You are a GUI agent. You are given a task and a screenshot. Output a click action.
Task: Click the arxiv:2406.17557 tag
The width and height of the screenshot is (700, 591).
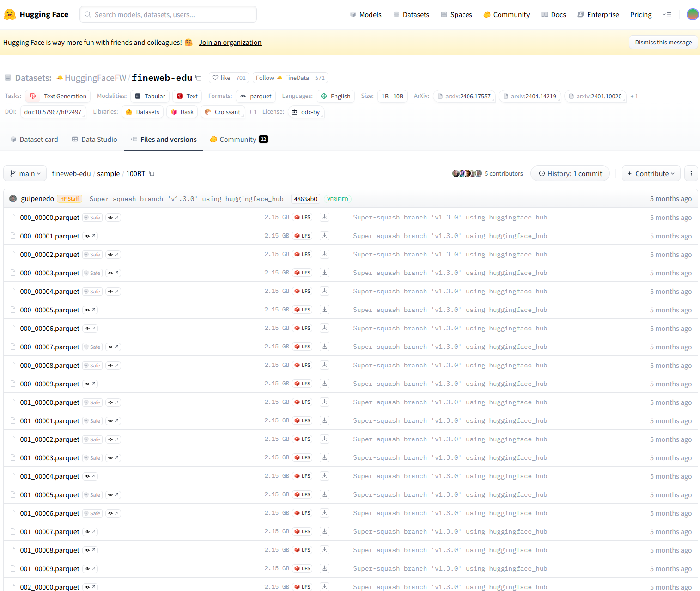pos(464,96)
